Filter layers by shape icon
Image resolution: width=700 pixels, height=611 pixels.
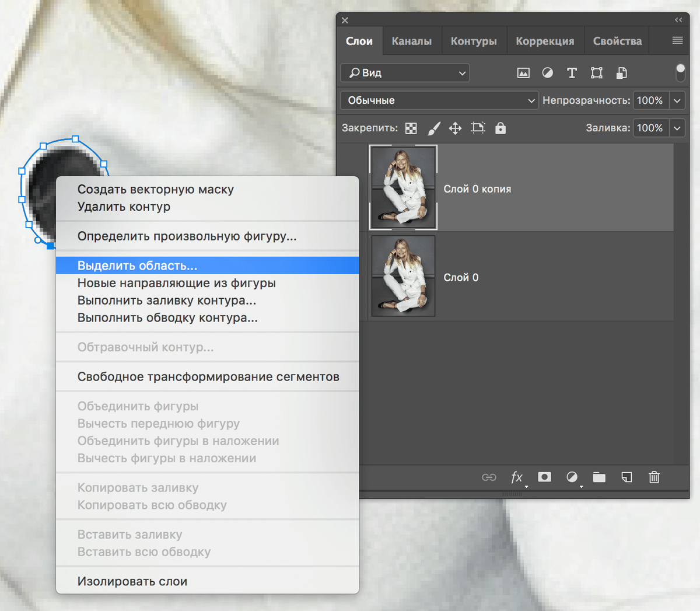596,73
